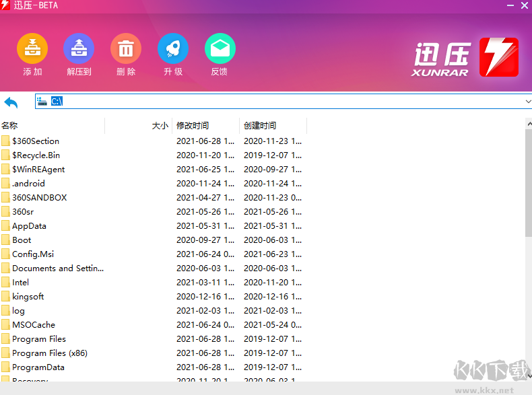The width and height of the screenshot is (532, 395).
Task: Click created date of MSOCache row
Action: (x=273, y=325)
